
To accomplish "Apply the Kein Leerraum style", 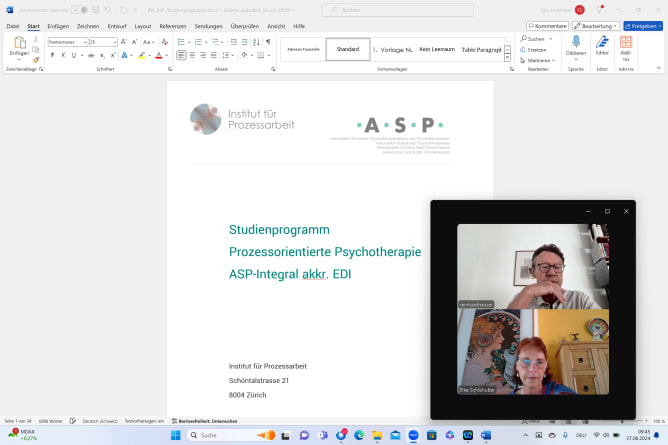I will click(437, 49).
